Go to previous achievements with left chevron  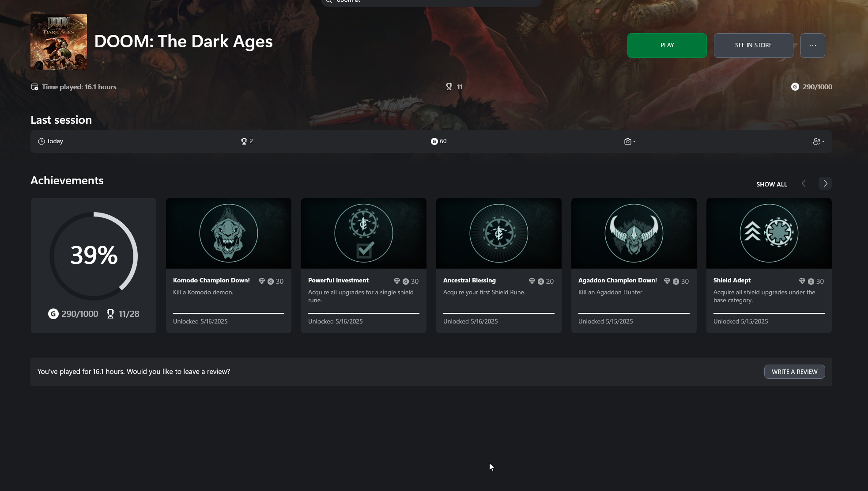804,184
